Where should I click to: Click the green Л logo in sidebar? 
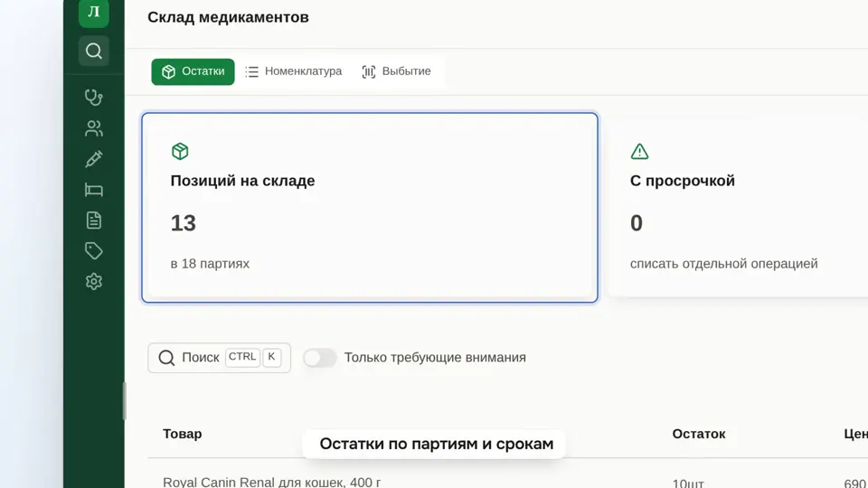pos(93,13)
